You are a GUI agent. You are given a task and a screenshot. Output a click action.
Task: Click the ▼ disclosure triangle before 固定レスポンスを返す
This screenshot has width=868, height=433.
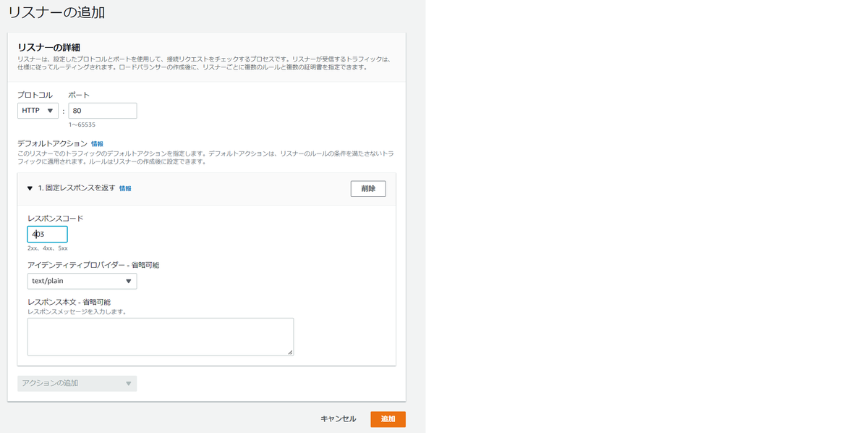coord(30,188)
